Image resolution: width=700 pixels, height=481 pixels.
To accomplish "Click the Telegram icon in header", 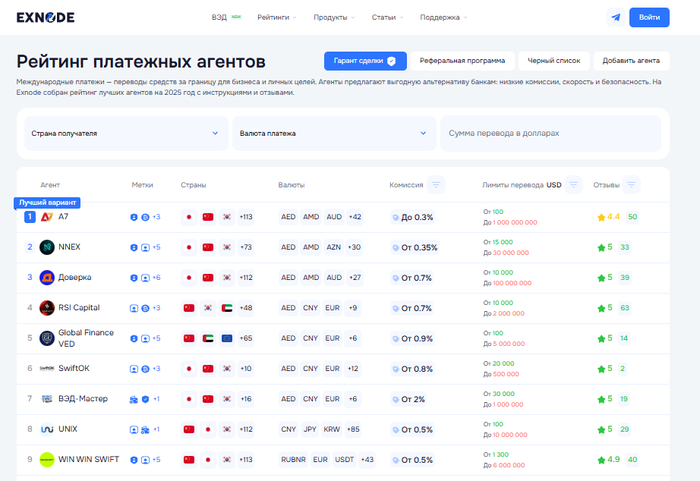I will (615, 17).
